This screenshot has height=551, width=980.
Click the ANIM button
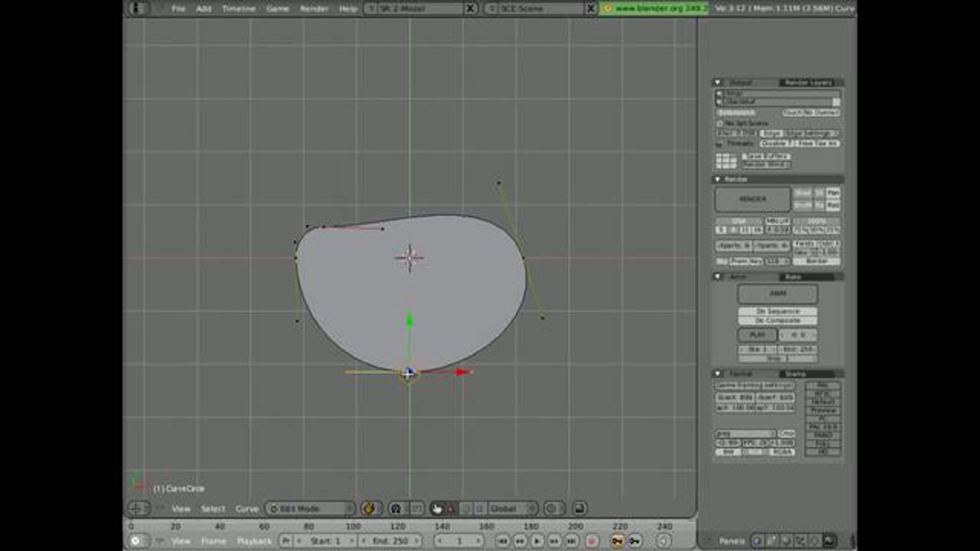tap(777, 293)
